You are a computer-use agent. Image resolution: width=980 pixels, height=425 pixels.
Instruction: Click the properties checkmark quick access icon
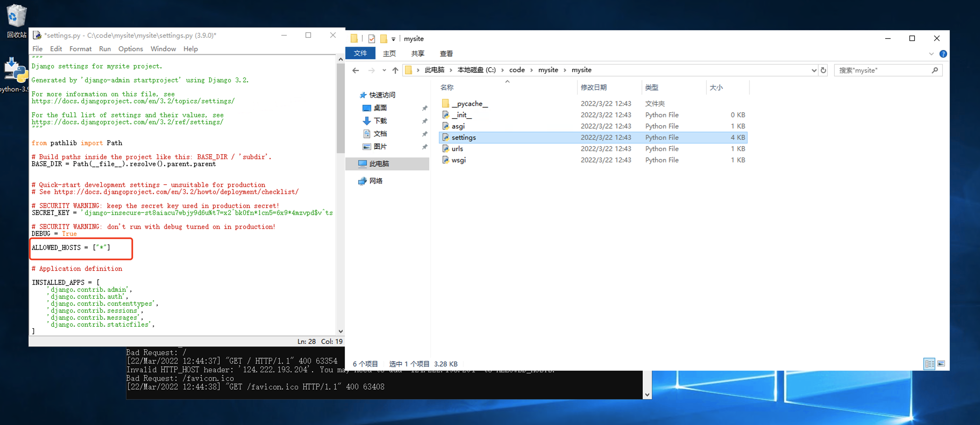(x=372, y=39)
